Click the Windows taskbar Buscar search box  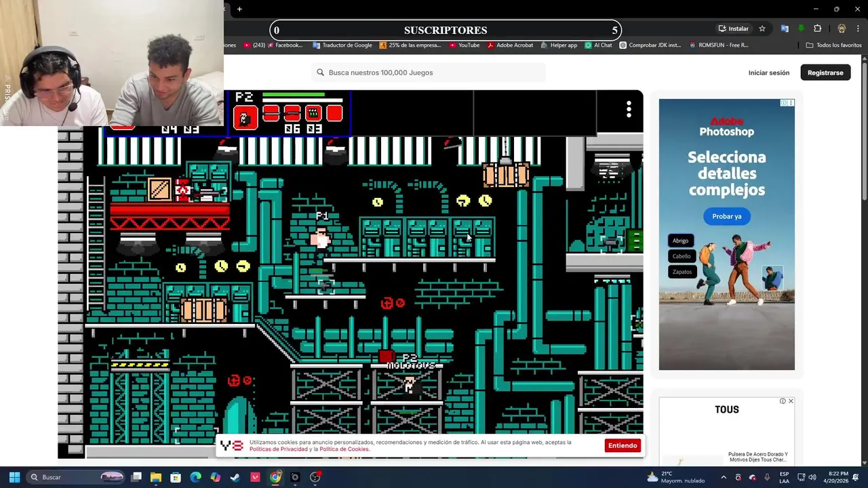[x=76, y=477]
